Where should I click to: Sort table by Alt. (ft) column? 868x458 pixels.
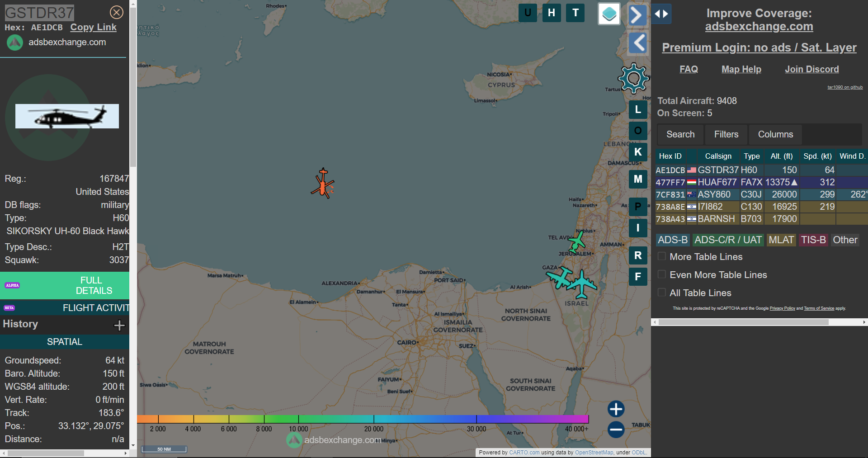click(x=782, y=156)
